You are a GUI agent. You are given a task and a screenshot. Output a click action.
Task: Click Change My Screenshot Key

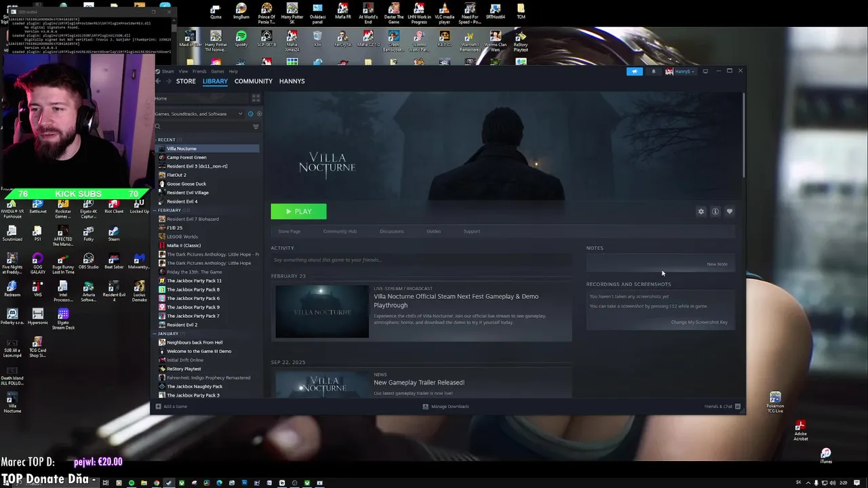(x=699, y=322)
